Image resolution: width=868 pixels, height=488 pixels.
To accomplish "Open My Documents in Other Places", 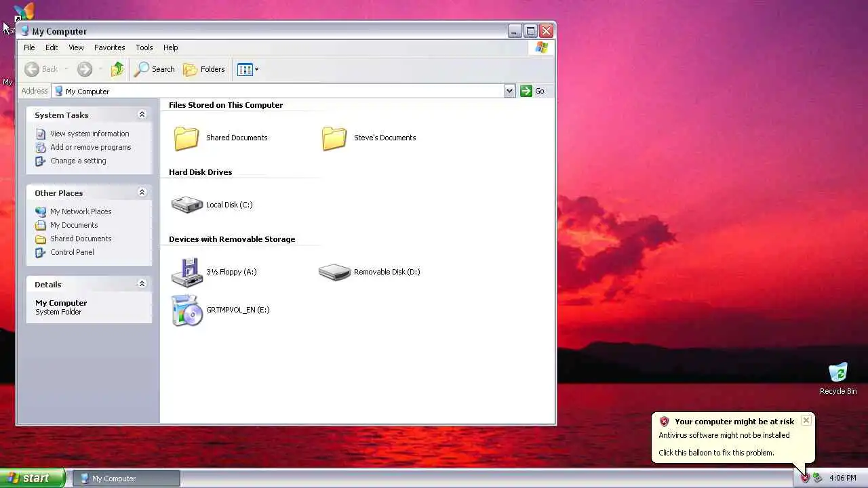I will pyautogui.click(x=74, y=225).
